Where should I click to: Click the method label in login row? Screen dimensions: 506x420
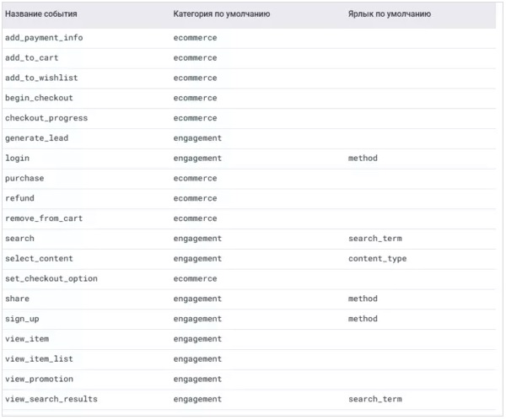[x=363, y=159]
